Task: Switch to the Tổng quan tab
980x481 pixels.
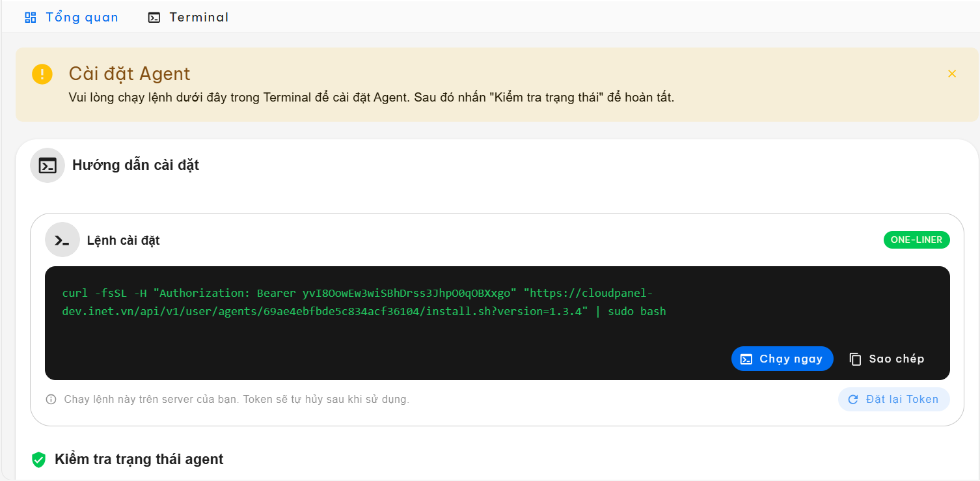Action: [x=71, y=18]
